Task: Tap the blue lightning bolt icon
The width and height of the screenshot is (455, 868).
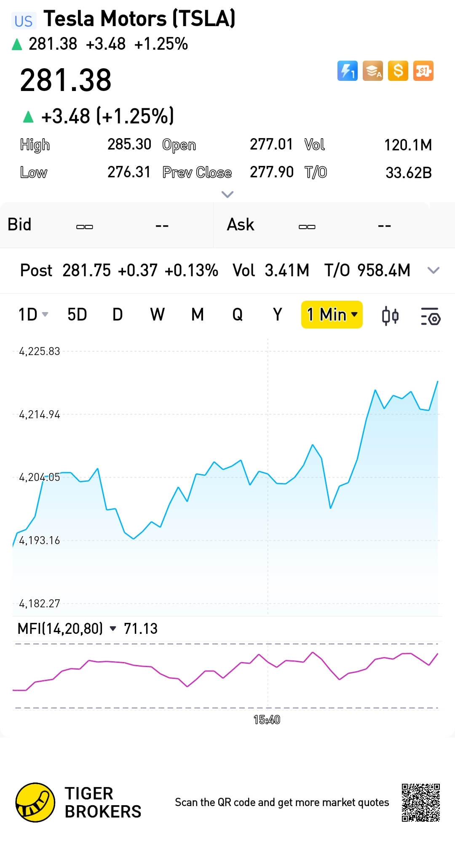Action: click(347, 71)
